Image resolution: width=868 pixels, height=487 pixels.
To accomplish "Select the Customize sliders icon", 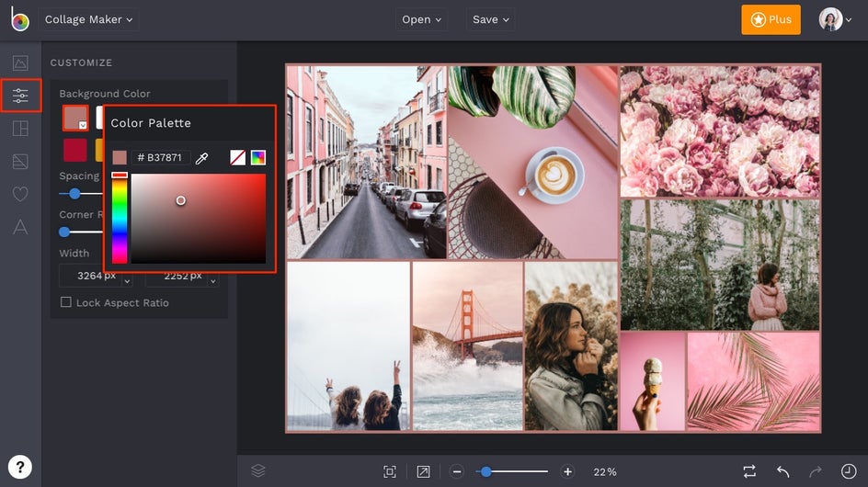I will [20, 96].
